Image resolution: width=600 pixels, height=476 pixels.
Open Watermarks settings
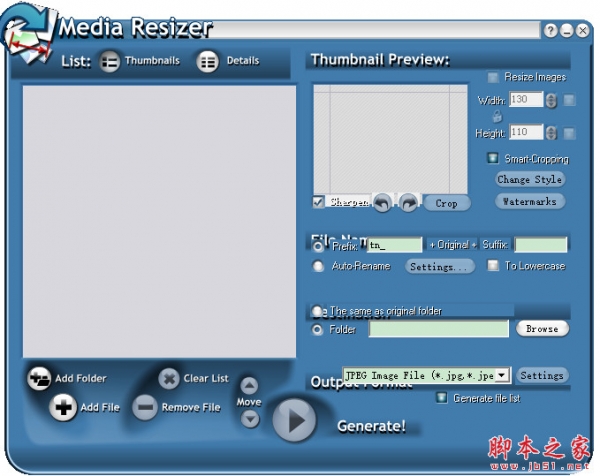pos(530,201)
